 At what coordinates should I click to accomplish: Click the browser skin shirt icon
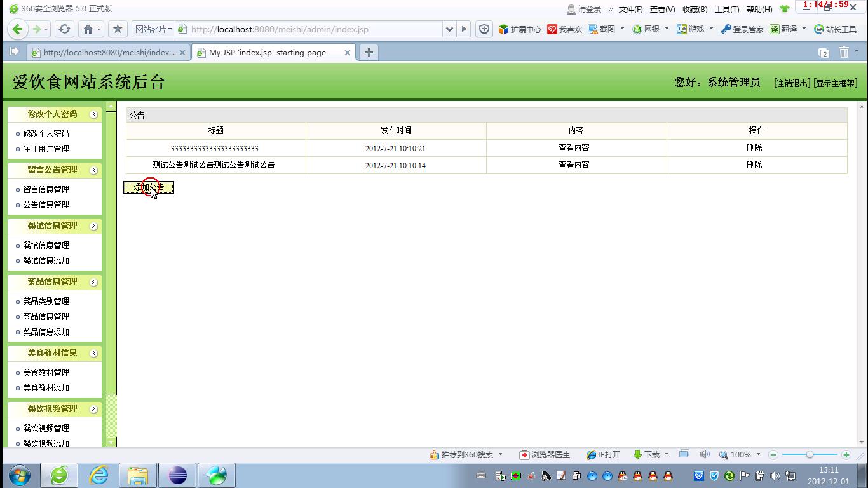(785, 9)
